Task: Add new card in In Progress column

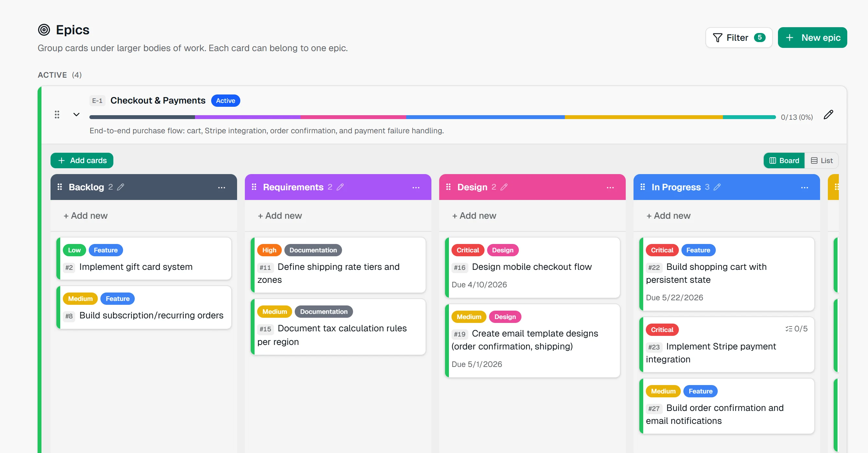Action: pos(668,216)
